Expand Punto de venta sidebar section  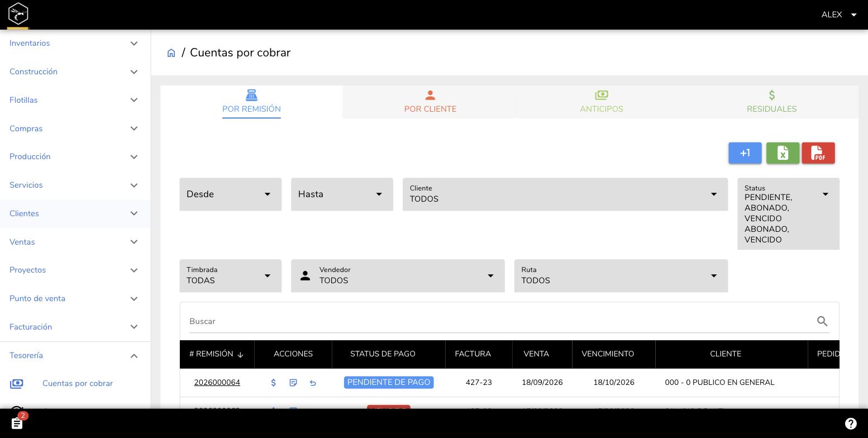point(75,298)
